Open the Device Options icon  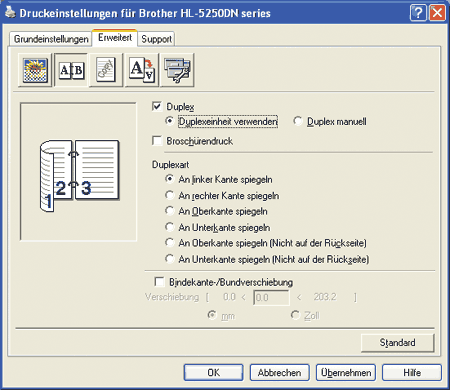177,70
